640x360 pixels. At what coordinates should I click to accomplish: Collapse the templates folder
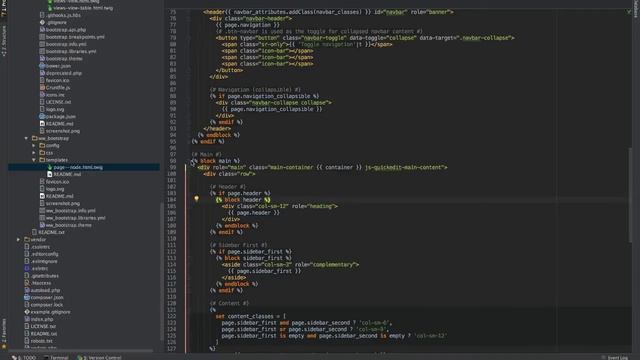(34, 160)
